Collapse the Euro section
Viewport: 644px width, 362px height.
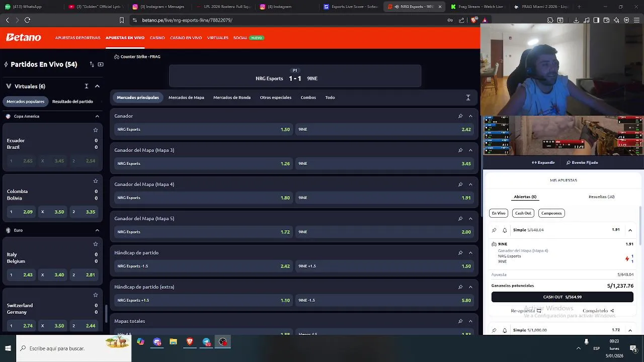97,230
